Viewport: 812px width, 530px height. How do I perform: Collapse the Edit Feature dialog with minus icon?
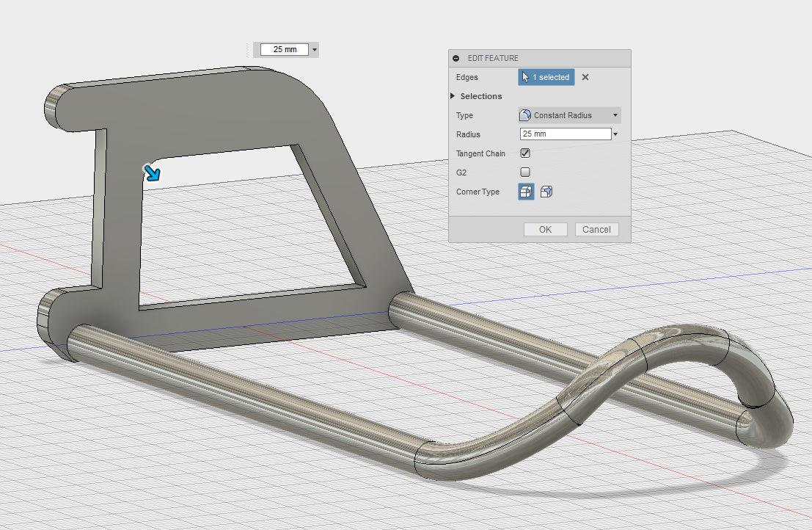456,58
